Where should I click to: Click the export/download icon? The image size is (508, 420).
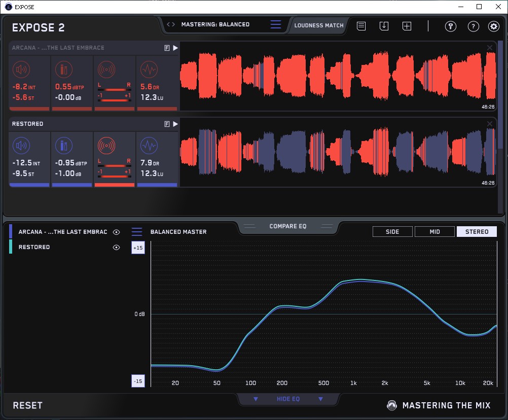point(384,26)
